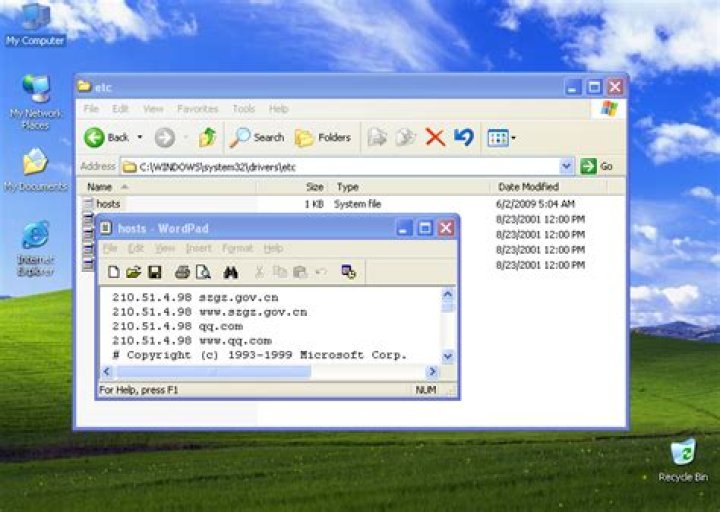
Task: Click the Go button beside address bar
Action: tap(597, 166)
